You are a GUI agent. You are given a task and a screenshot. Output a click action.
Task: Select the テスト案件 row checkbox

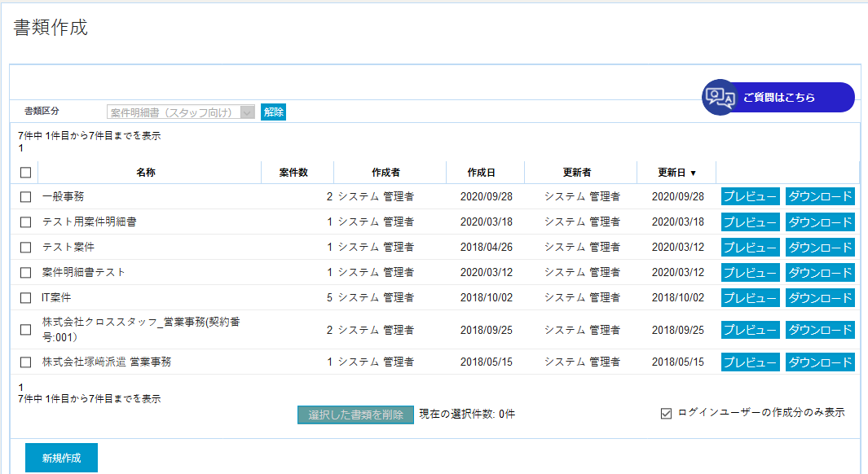[x=25, y=248]
